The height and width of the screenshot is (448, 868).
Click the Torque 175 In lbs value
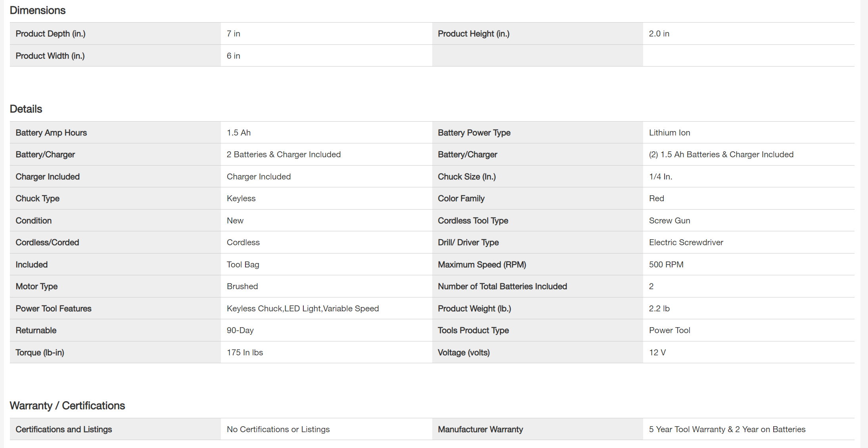[x=245, y=353]
